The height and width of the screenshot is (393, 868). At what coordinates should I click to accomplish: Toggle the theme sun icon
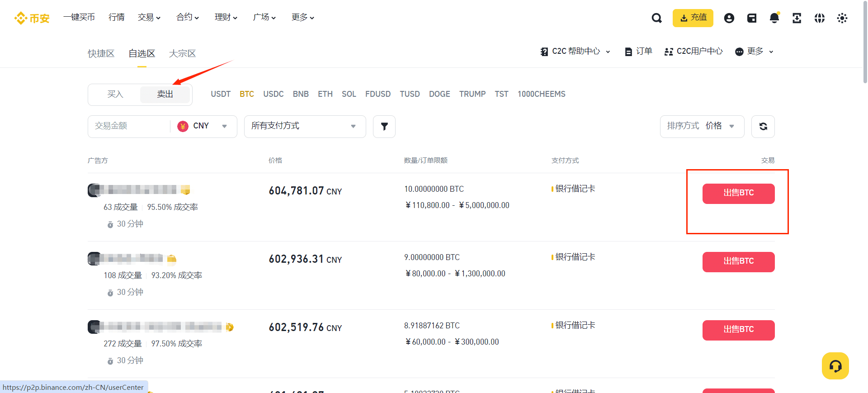(842, 18)
